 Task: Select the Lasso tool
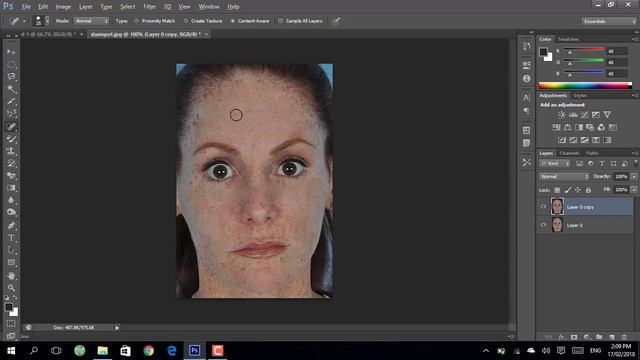tap(11, 77)
